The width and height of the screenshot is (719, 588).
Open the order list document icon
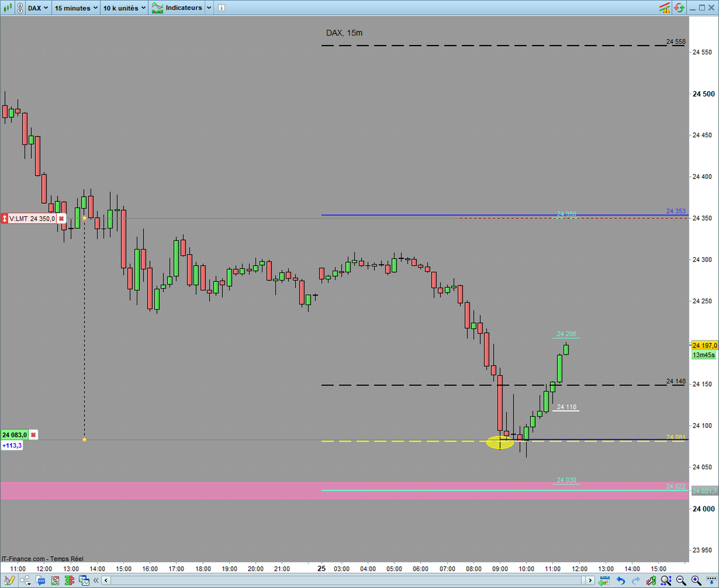(x=55, y=580)
